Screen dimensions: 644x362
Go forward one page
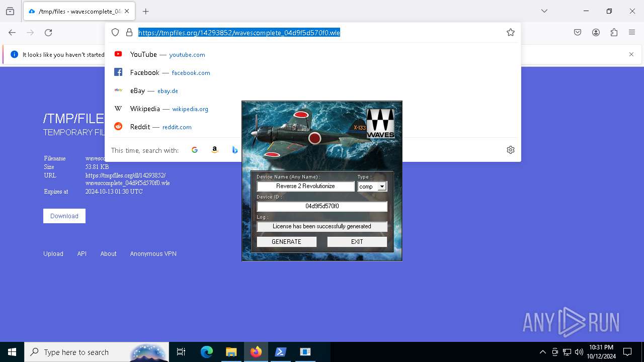(x=30, y=33)
